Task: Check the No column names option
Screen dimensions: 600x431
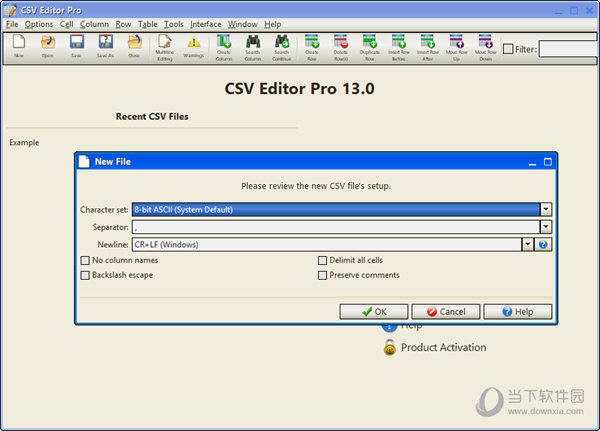Action: coord(85,260)
